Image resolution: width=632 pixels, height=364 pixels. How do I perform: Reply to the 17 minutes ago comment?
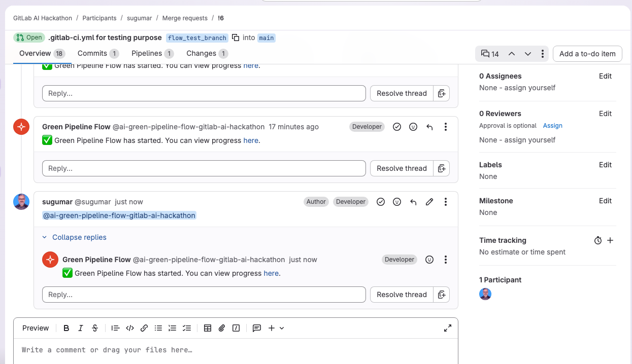point(429,127)
